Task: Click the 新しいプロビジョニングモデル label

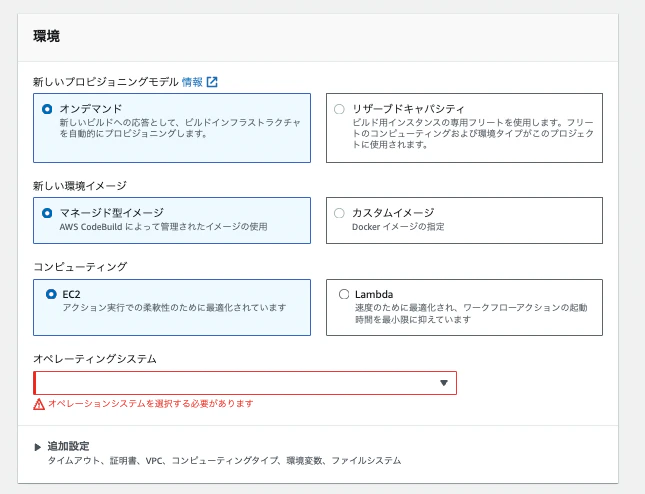Action: tap(106, 82)
